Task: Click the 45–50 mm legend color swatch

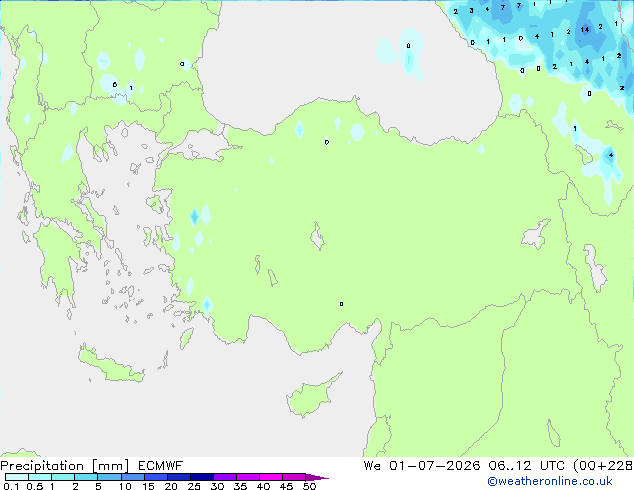Action: (294, 477)
